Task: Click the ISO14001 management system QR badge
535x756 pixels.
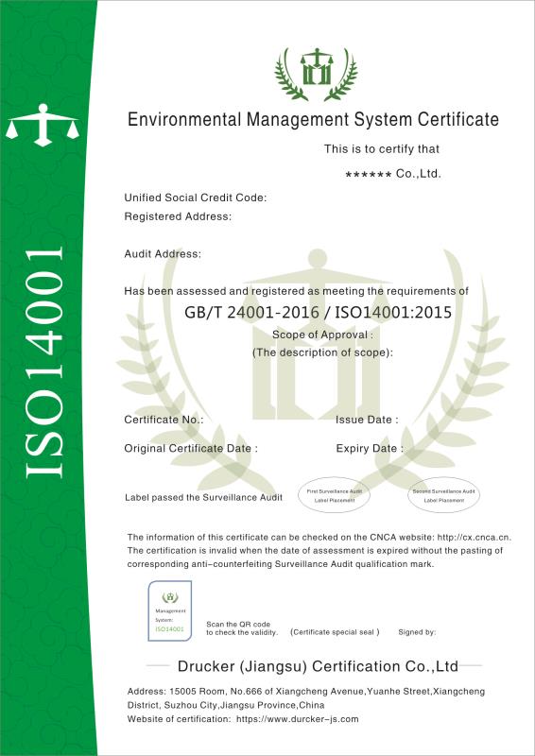Action: pyautogui.click(x=170, y=610)
